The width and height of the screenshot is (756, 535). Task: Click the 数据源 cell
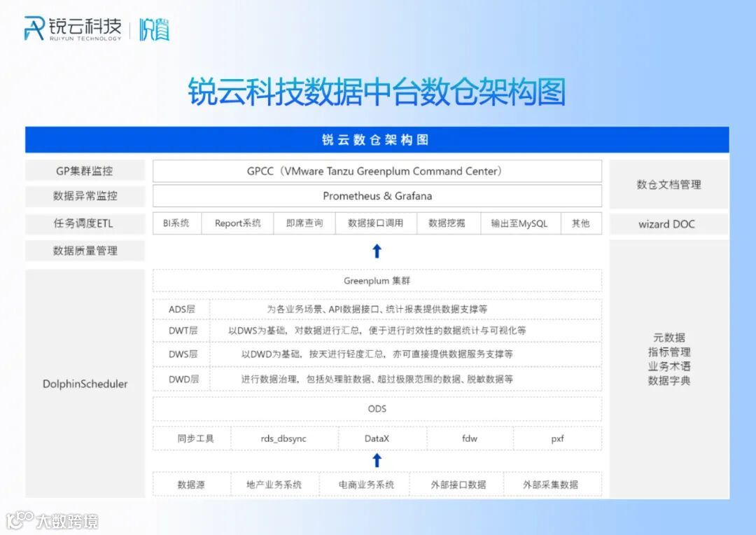(x=191, y=485)
